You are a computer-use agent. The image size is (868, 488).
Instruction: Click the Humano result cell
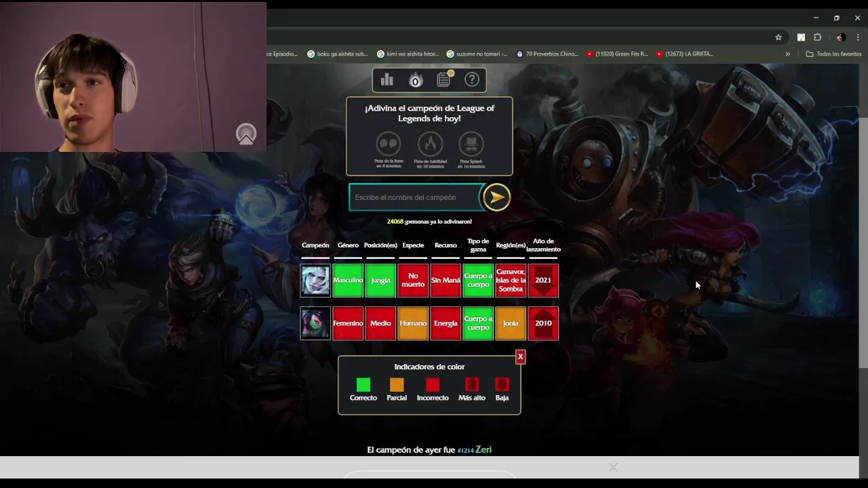pos(413,323)
